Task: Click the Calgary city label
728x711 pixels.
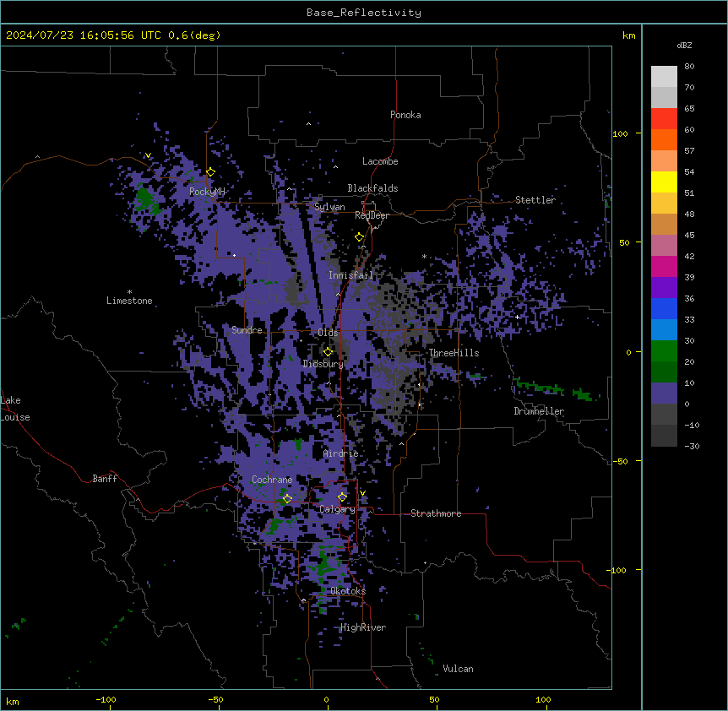Action: [x=337, y=509]
